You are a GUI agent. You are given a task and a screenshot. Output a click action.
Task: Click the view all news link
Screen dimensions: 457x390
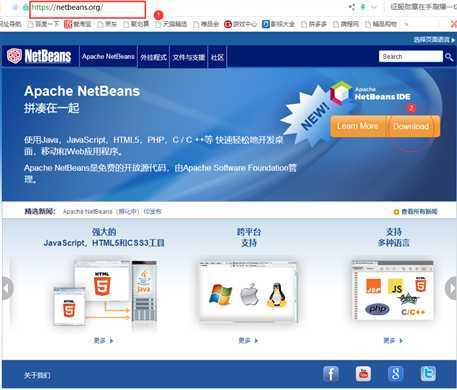click(415, 212)
